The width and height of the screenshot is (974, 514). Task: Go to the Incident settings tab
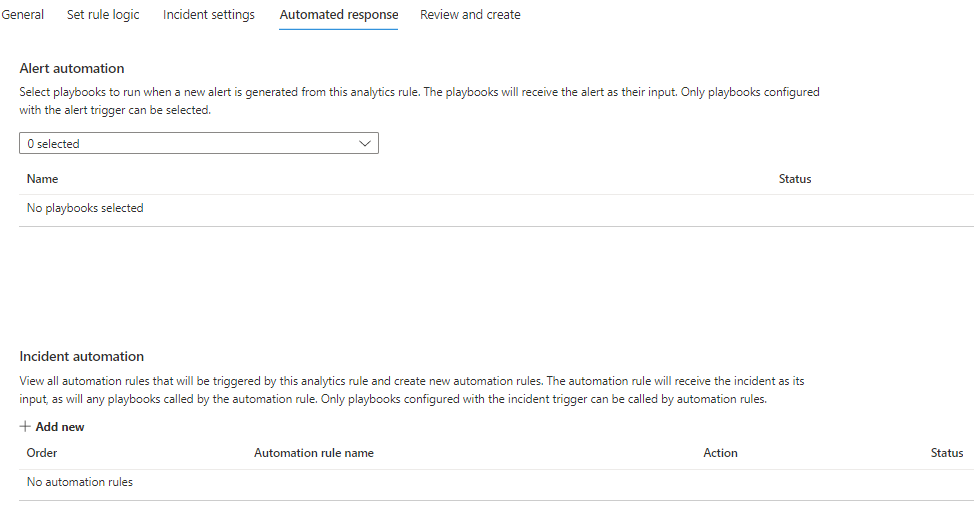click(x=209, y=15)
